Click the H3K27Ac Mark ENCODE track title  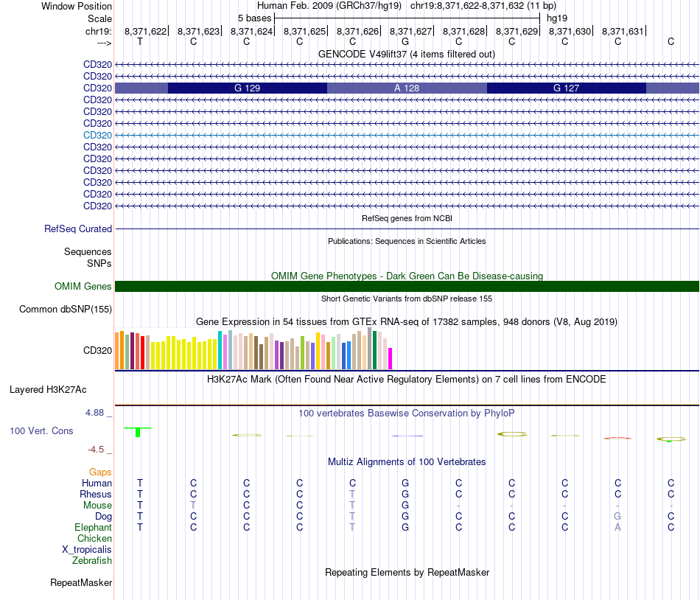point(407,379)
